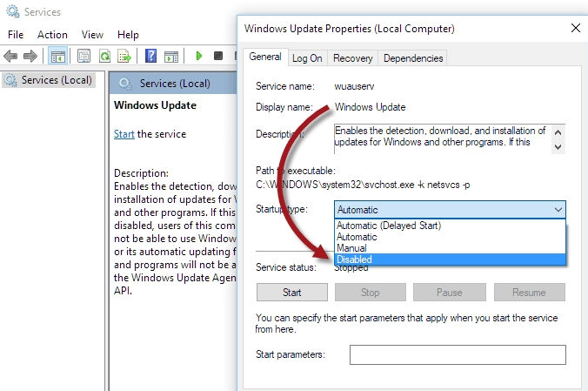Click the Properties toolbar icon
This screenshot has width=588, height=391.
tap(84, 57)
